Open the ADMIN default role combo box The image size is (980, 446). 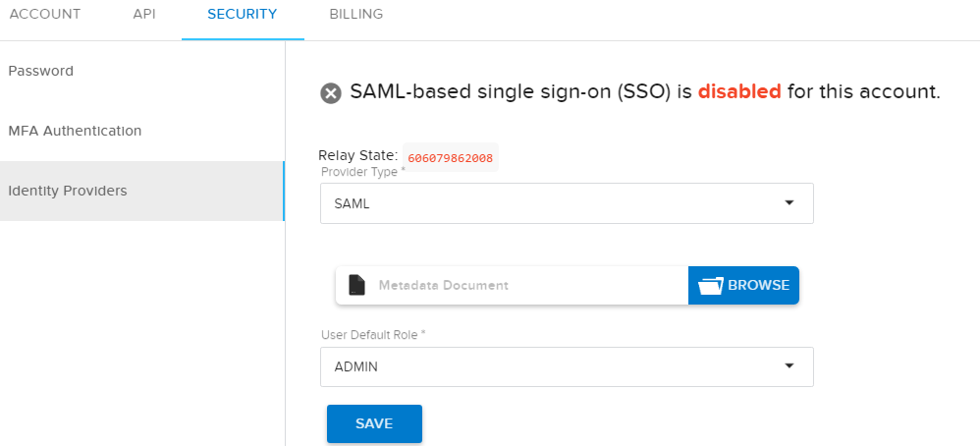coord(550,366)
